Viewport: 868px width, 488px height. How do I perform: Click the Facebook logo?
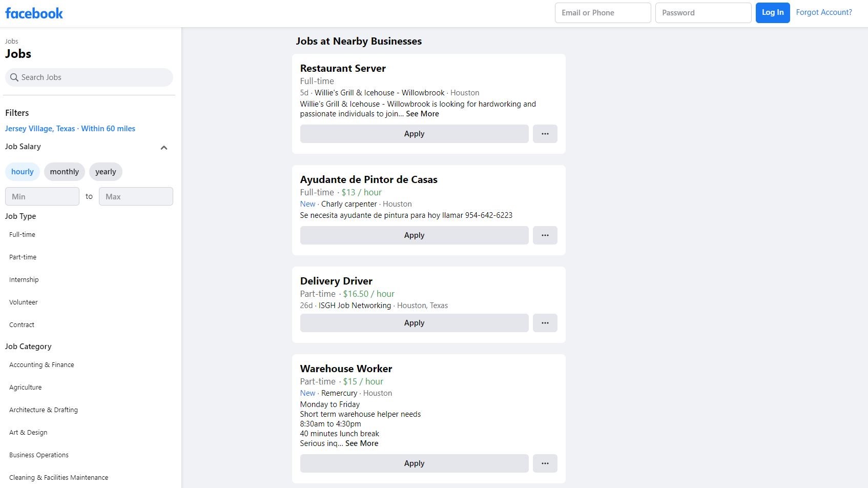click(33, 13)
